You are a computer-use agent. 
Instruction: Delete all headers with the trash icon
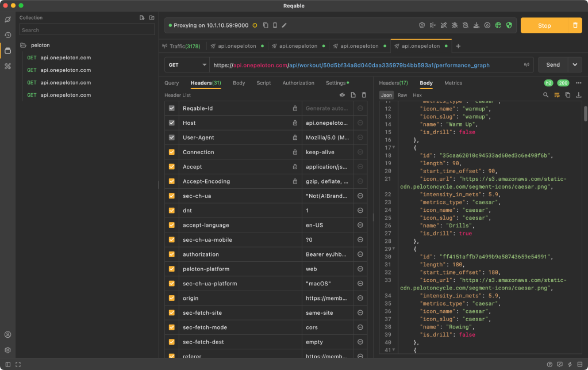pos(363,95)
